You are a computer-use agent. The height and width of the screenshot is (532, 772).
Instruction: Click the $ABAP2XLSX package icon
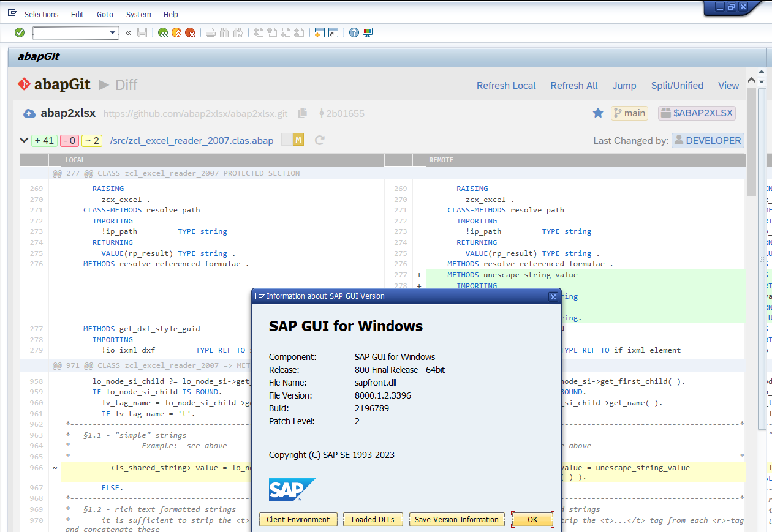pos(665,113)
